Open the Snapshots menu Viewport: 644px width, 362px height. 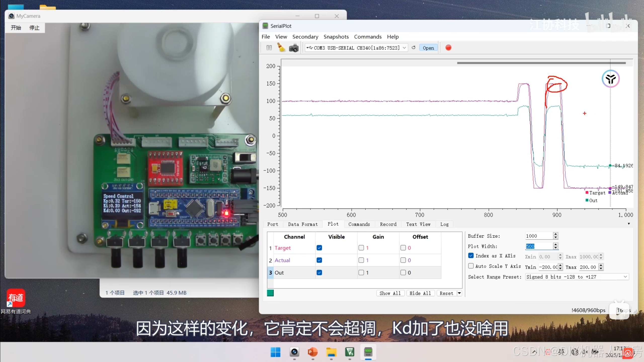tap(336, 37)
